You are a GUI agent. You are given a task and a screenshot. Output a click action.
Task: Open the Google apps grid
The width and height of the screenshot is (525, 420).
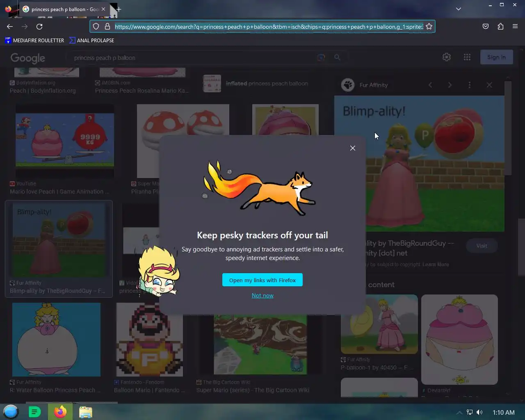pyautogui.click(x=467, y=57)
